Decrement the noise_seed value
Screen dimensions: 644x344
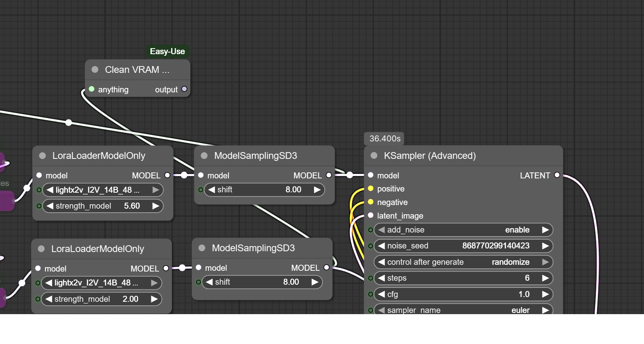pyautogui.click(x=381, y=246)
